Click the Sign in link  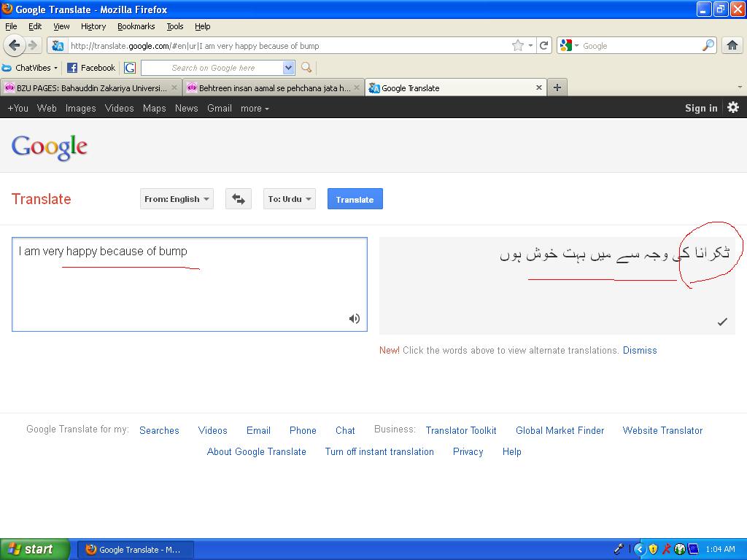point(701,108)
